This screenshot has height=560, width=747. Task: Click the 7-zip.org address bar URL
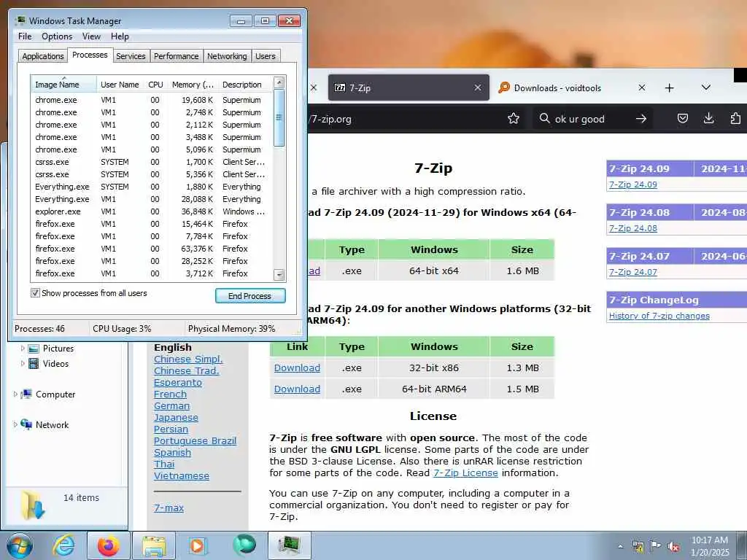[x=329, y=119]
